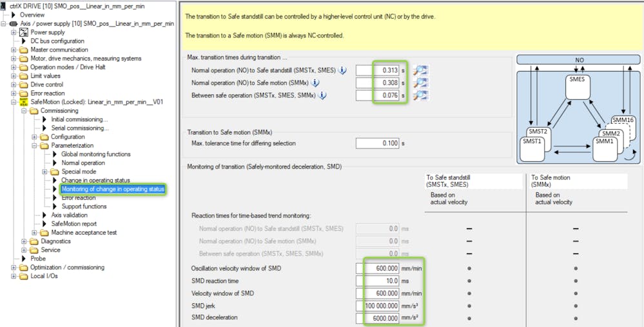Expand the Configuration folder

(35, 137)
